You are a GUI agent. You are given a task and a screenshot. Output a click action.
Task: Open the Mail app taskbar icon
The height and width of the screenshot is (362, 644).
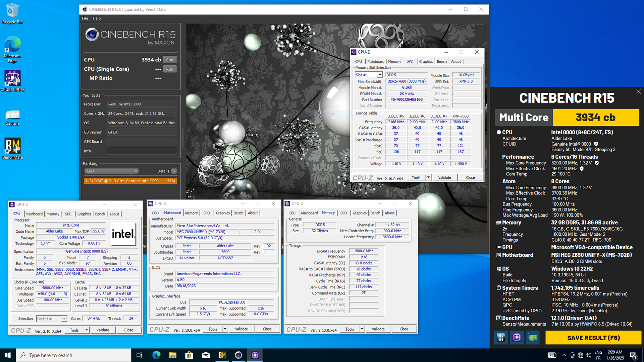point(206,355)
